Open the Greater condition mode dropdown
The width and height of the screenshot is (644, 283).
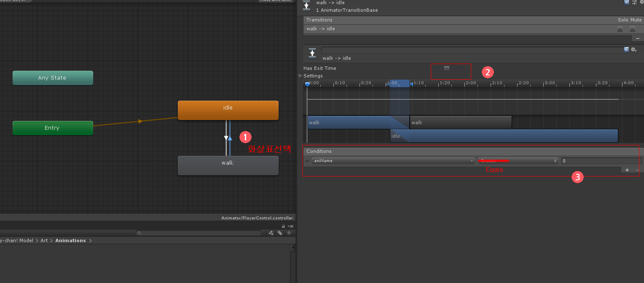coord(518,161)
